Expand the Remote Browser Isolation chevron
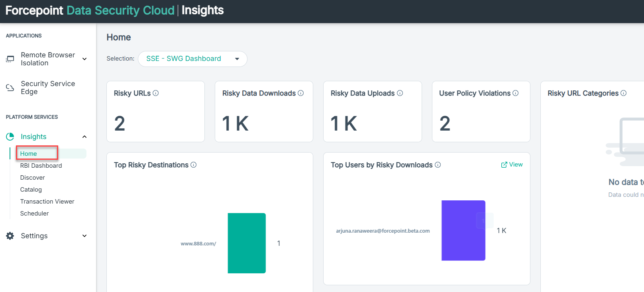The width and height of the screenshot is (644, 292). [x=84, y=59]
